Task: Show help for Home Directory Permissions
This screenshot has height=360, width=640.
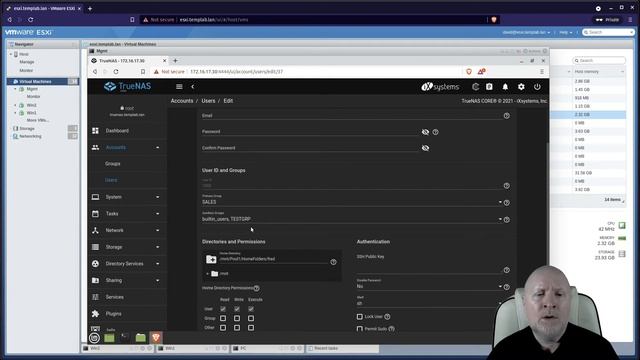Action: tap(256, 288)
